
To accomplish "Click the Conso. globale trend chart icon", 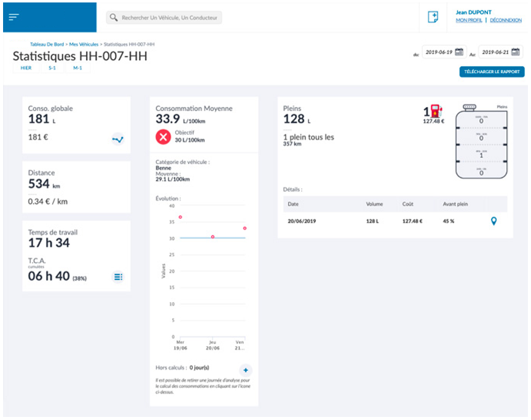I will click(117, 140).
